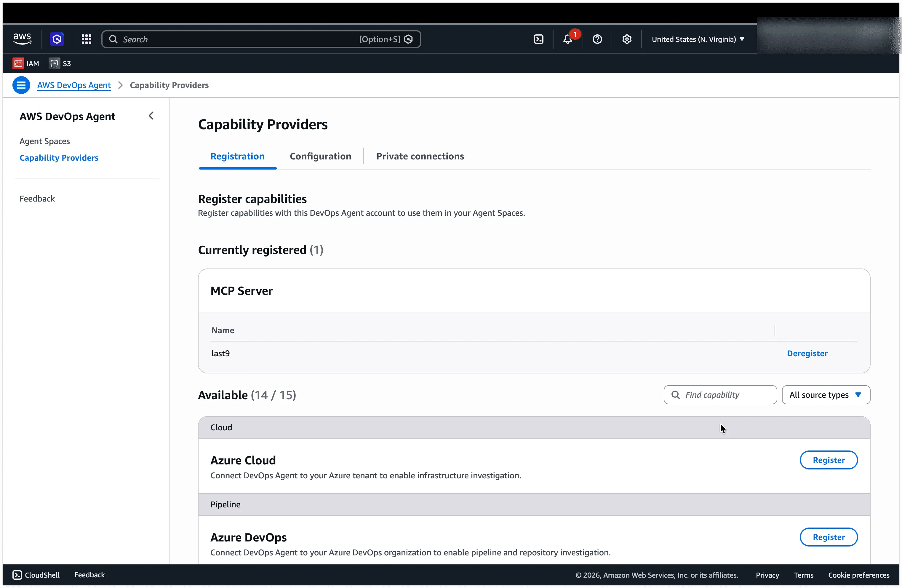Click Feedback in the footer bar
The height and width of the screenshot is (588, 902).
[89, 575]
